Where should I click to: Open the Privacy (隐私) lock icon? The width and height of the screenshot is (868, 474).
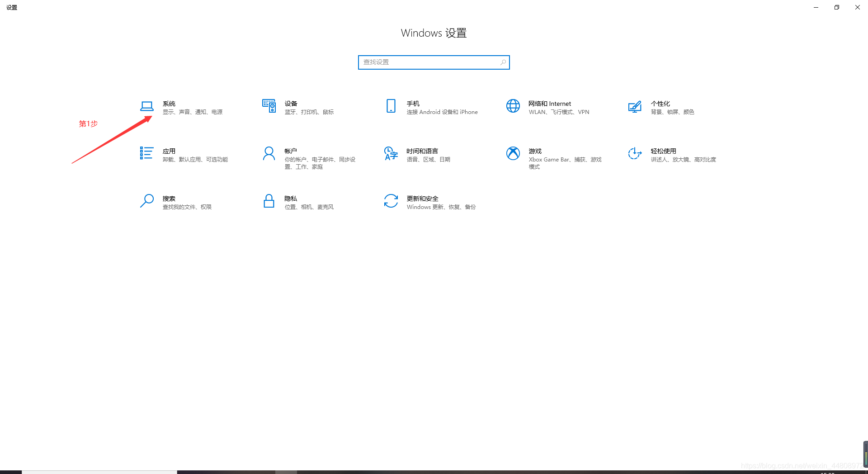(x=269, y=201)
